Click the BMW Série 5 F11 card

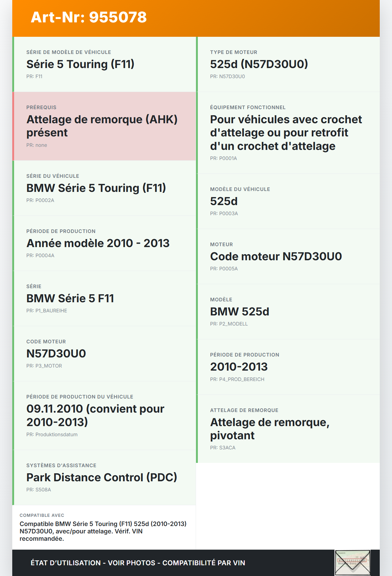(104, 298)
